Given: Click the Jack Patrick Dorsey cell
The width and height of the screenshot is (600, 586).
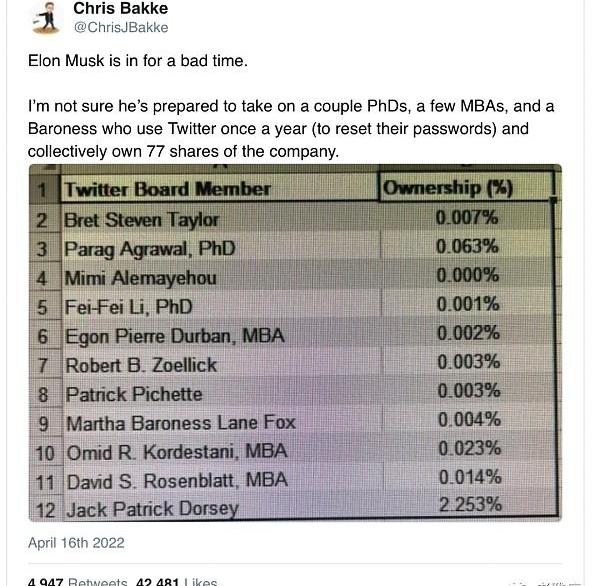Looking at the screenshot, I should 152,510.
